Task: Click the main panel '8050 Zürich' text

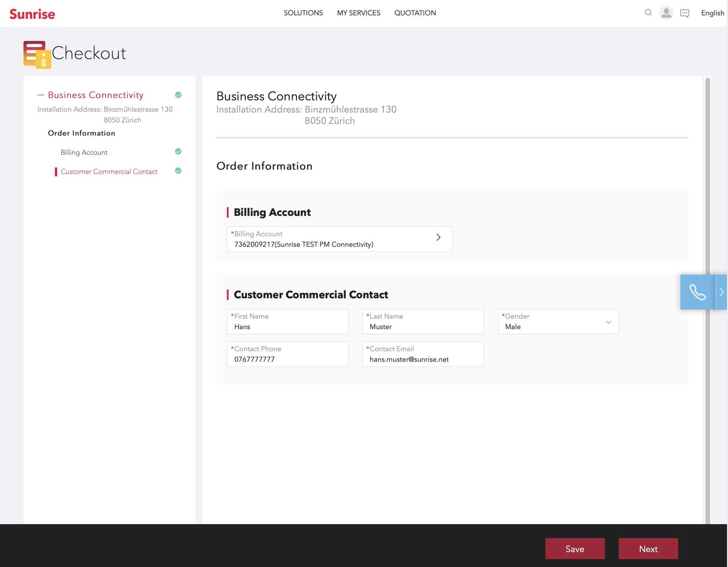Action: point(329,121)
